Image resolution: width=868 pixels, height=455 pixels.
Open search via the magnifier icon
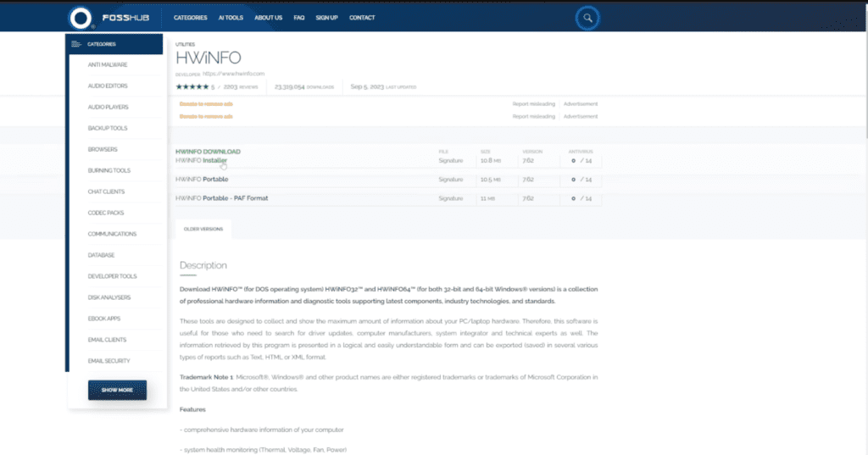586,18
